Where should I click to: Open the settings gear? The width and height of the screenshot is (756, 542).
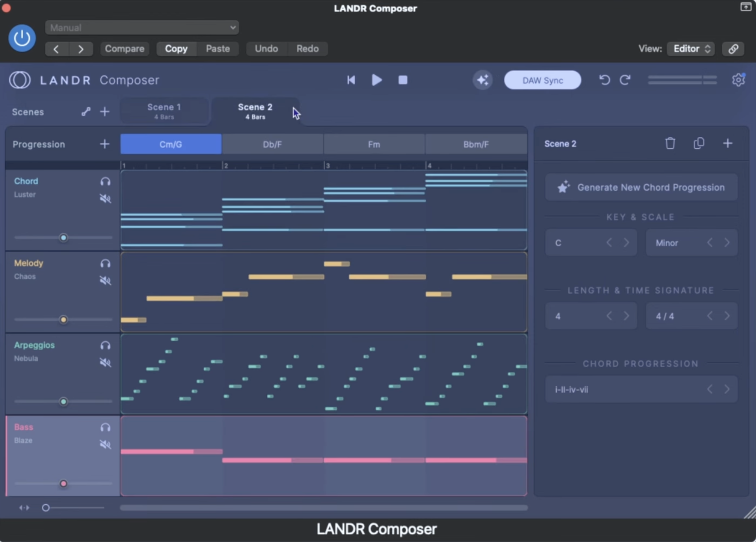click(738, 80)
